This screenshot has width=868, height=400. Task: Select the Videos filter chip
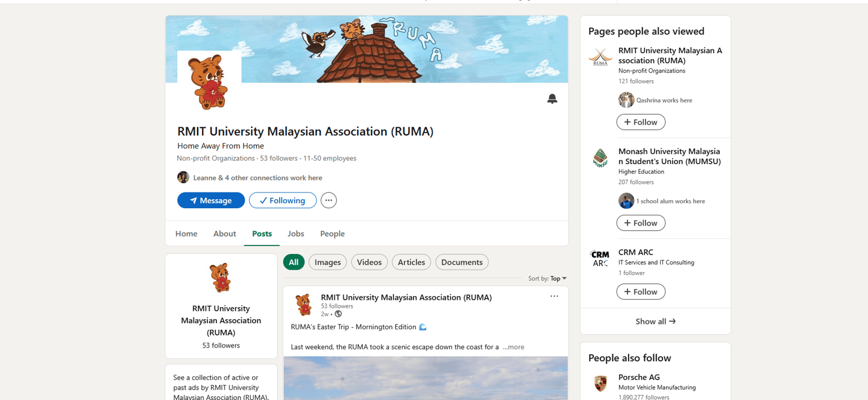[370, 262]
